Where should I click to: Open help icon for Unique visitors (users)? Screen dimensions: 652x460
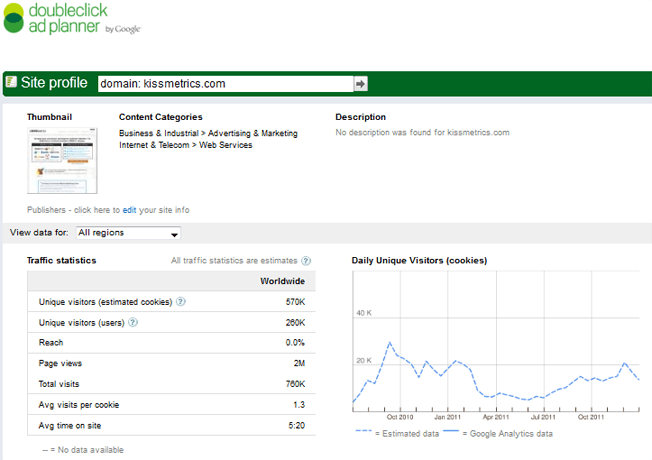pyautogui.click(x=133, y=322)
